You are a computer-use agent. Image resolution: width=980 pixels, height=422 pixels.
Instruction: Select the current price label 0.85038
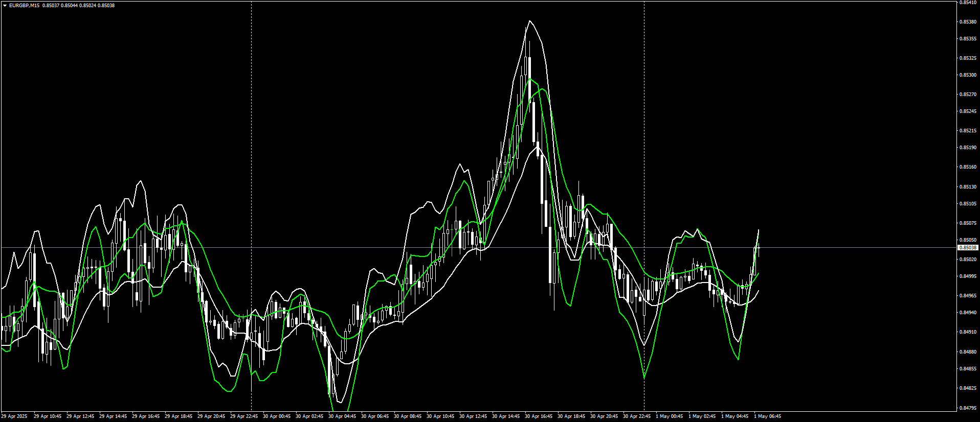(968, 248)
